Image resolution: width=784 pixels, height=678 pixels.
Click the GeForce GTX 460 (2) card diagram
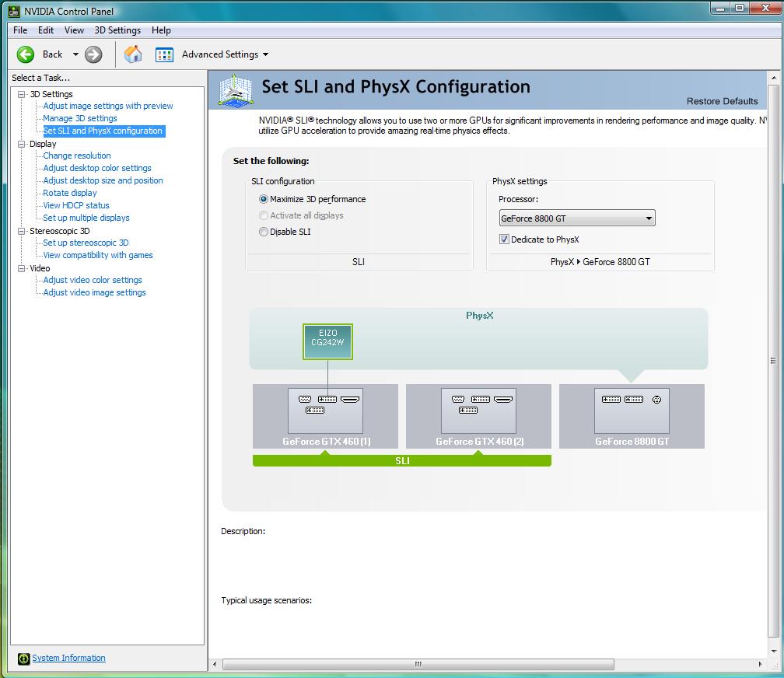(478, 416)
